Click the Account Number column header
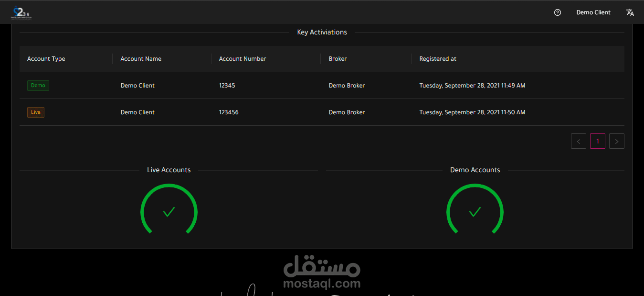The height and width of the screenshot is (296, 644). [242, 58]
